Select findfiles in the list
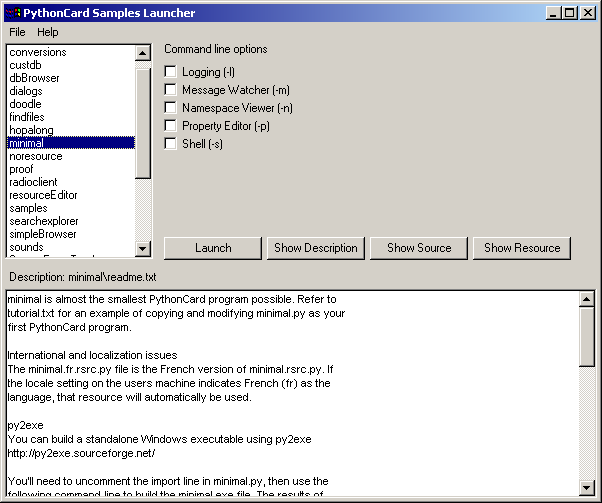The width and height of the screenshot is (602, 503). point(71,117)
